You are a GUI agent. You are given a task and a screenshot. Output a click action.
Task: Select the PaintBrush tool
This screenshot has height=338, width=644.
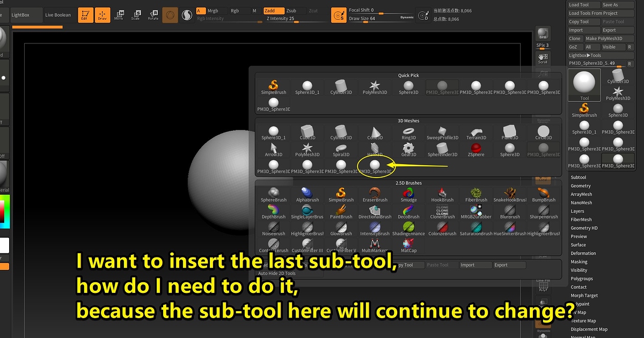pyautogui.click(x=341, y=212)
